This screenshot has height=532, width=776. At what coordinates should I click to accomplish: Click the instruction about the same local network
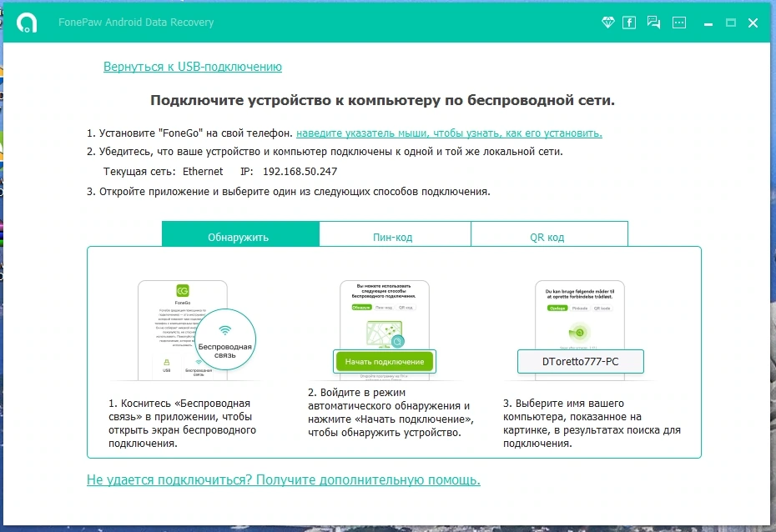pyautogui.click(x=325, y=151)
